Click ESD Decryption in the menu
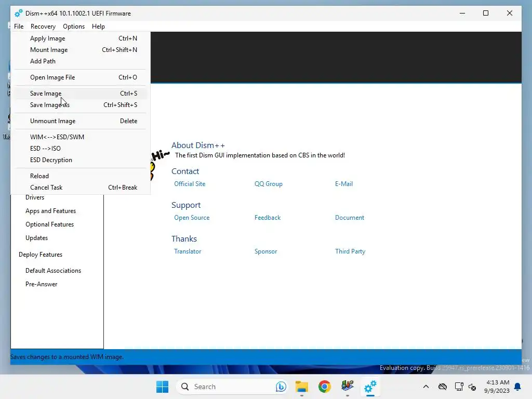Screen dimensions: 532x399 pyautogui.click(x=81, y=160)
